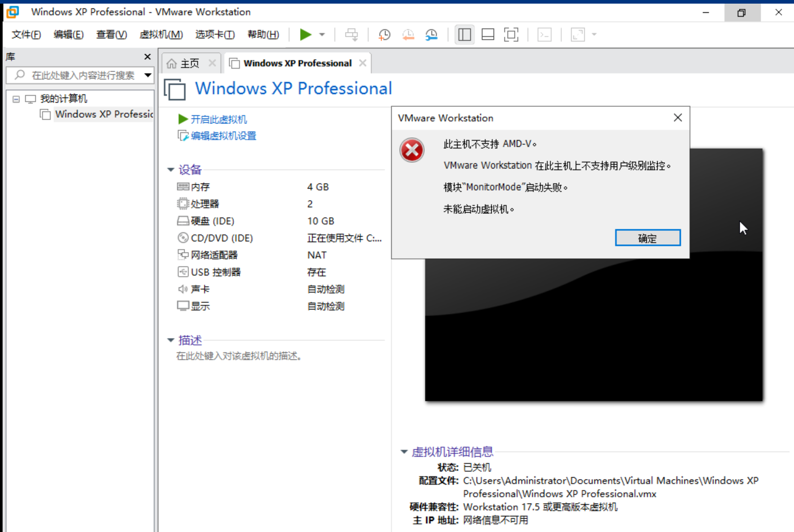Click the 正在使用文件 CD/DVD value
This screenshot has width=794, height=532.
(x=344, y=238)
